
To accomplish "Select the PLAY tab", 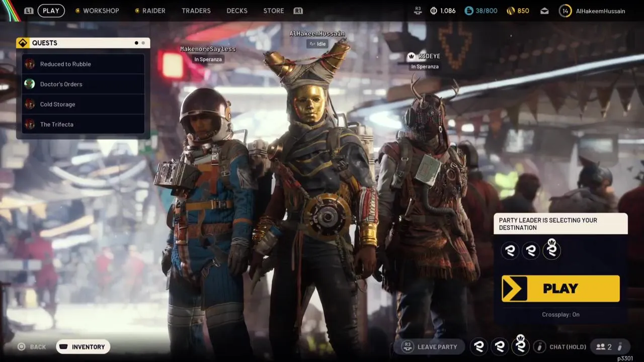I will 51,11.
